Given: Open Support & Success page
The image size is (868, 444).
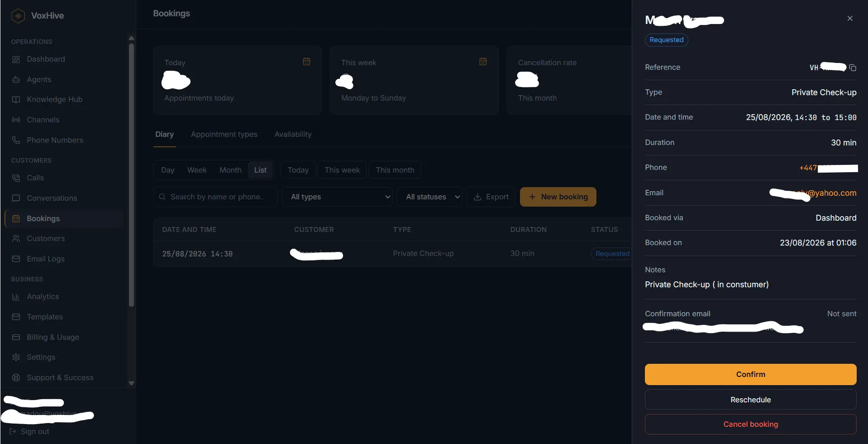Looking at the screenshot, I should [60, 377].
